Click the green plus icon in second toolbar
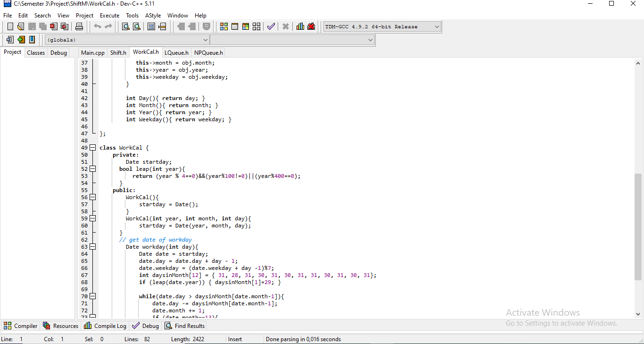 21,40
